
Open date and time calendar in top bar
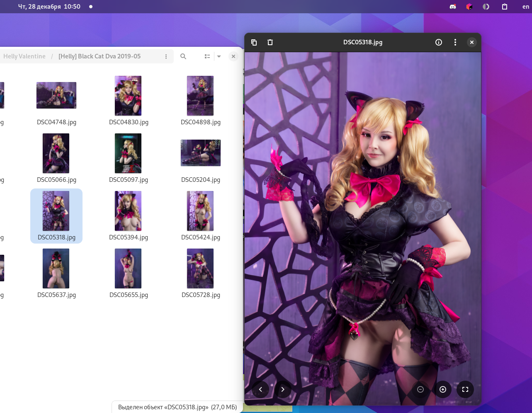point(49,7)
